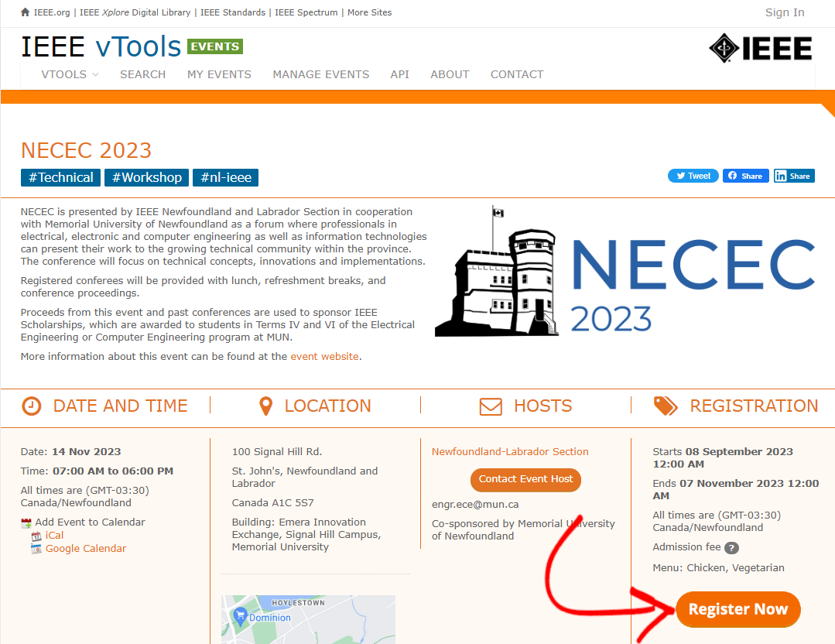The image size is (835, 644).
Task: Click the tag icon beside REGISTRATION
Action: click(666, 406)
